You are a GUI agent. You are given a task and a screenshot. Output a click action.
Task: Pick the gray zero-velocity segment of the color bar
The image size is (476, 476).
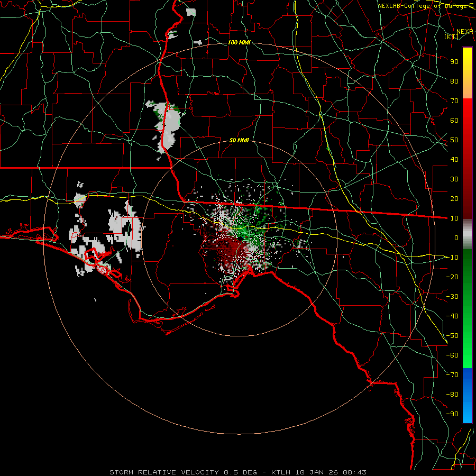point(467,234)
